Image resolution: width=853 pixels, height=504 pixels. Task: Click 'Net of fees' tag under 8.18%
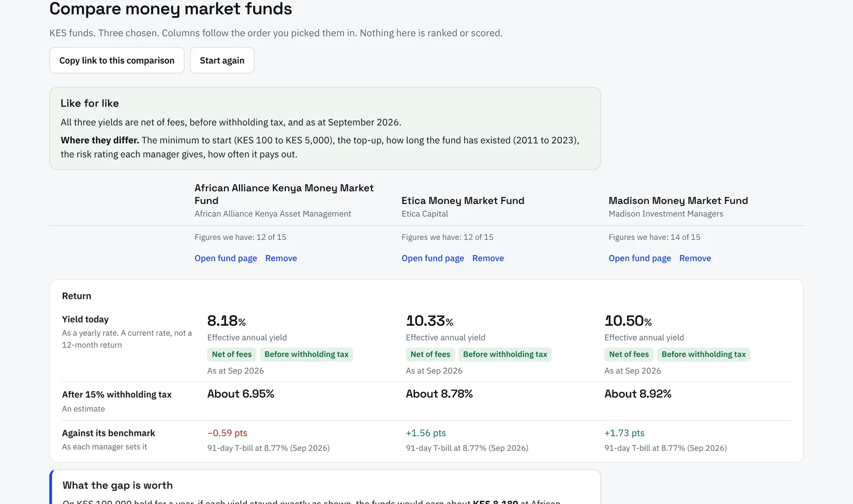click(x=231, y=354)
